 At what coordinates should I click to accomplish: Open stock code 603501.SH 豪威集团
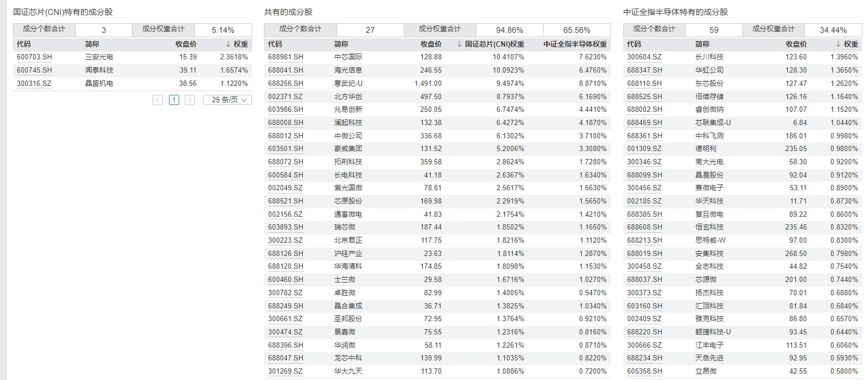tap(286, 148)
